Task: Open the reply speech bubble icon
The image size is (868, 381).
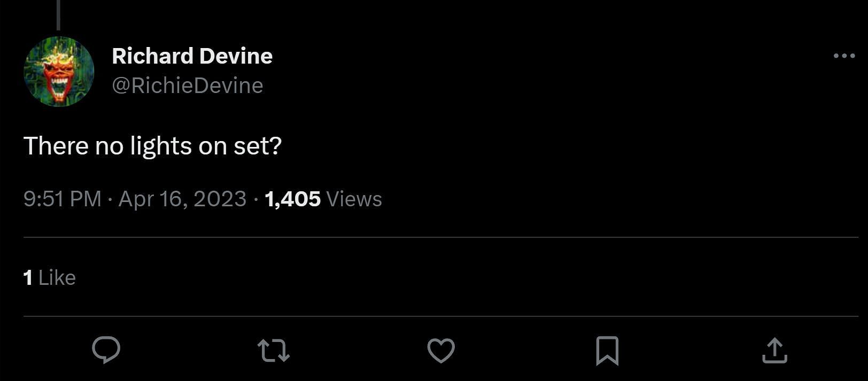Action: pos(106,350)
